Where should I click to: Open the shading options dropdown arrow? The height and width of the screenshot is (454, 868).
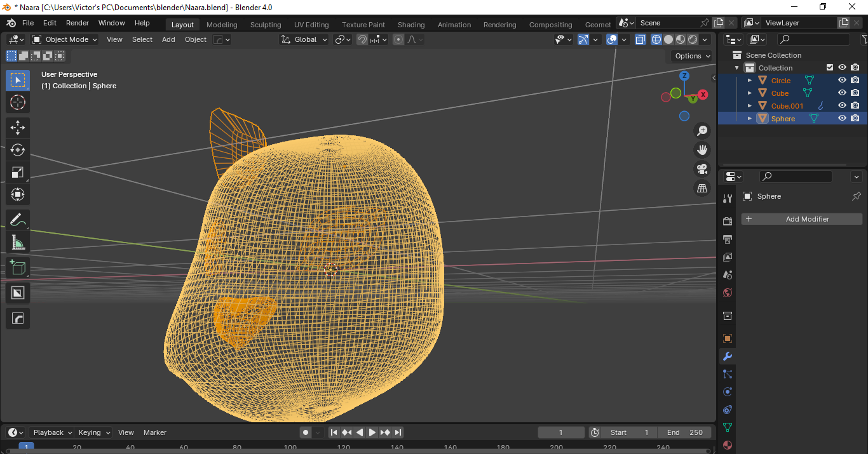[x=705, y=39]
